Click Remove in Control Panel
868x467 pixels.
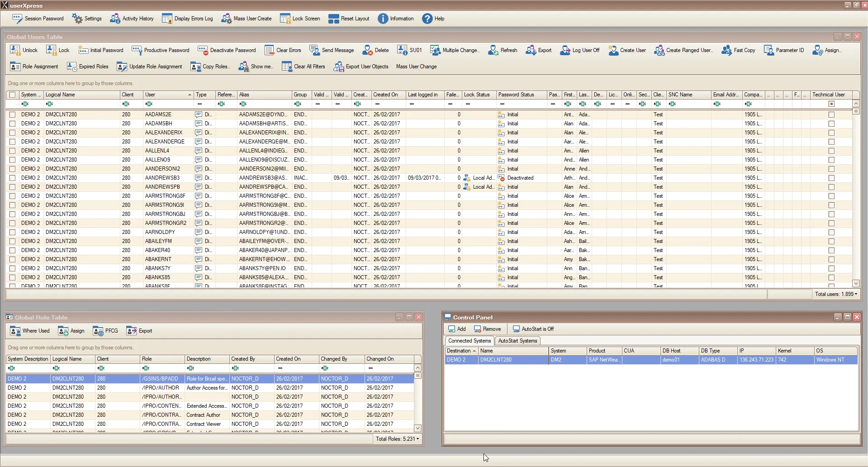point(487,329)
